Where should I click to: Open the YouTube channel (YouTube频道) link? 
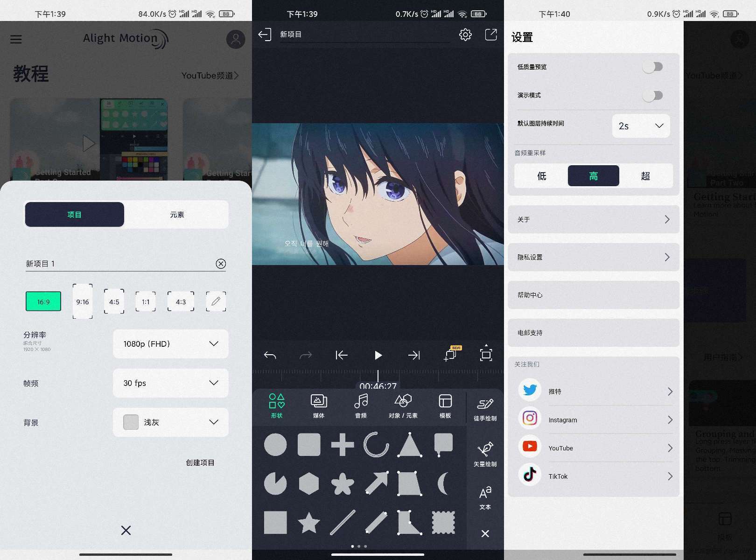210,75
